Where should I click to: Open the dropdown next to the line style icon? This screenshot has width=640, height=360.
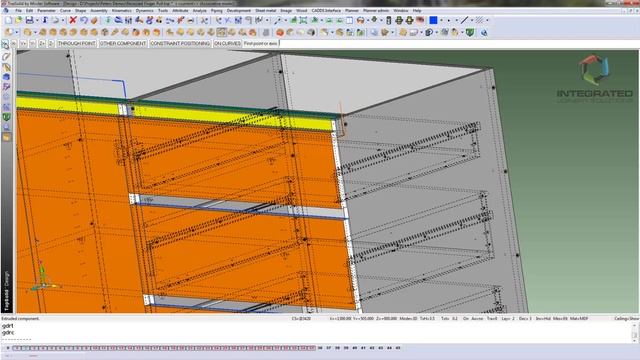click(x=471, y=20)
